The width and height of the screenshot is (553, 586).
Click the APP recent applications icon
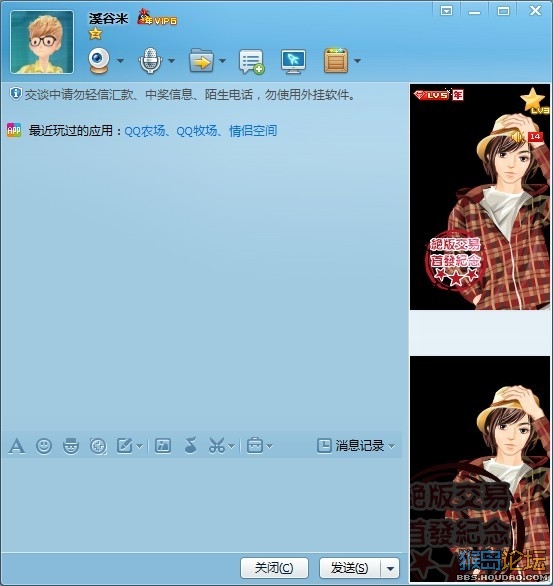tap(14, 130)
